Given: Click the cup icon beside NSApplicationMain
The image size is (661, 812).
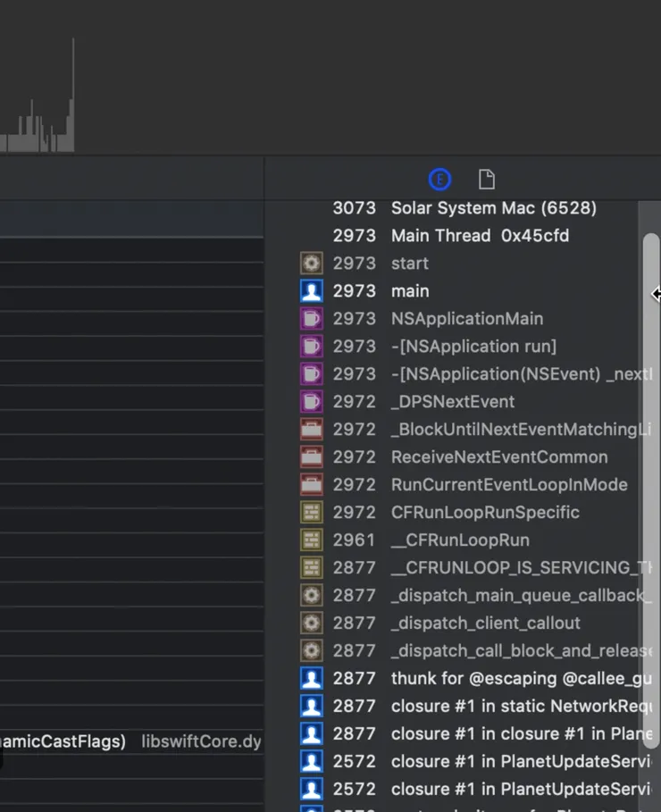Looking at the screenshot, I should coord(312,319).
